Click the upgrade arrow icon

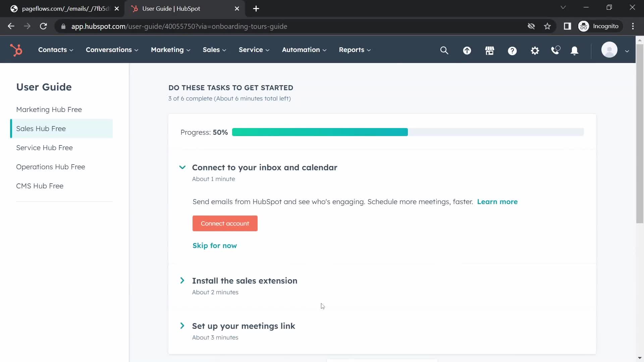tap(467, 50)
